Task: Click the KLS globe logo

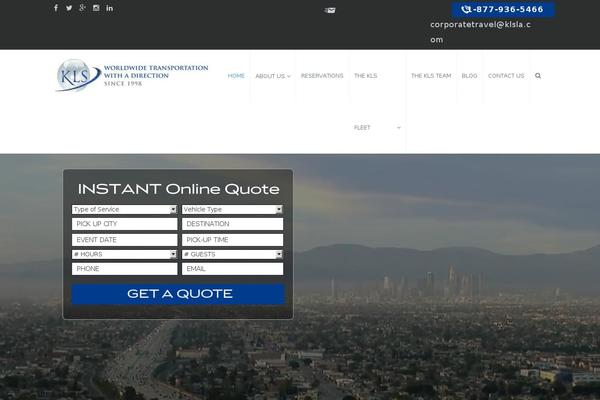Action: 77,75
